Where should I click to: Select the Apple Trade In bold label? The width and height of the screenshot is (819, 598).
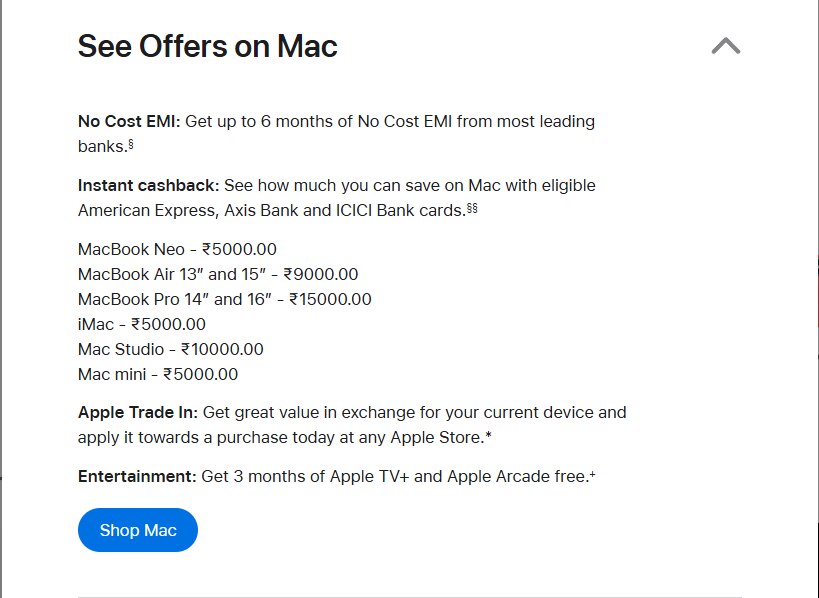[x=138, y=412]
